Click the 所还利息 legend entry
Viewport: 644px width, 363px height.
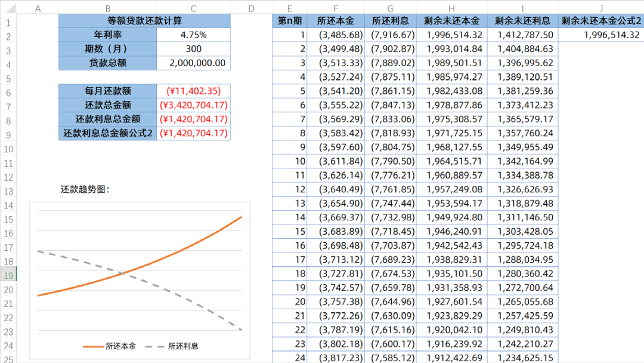tap(172, 346)
